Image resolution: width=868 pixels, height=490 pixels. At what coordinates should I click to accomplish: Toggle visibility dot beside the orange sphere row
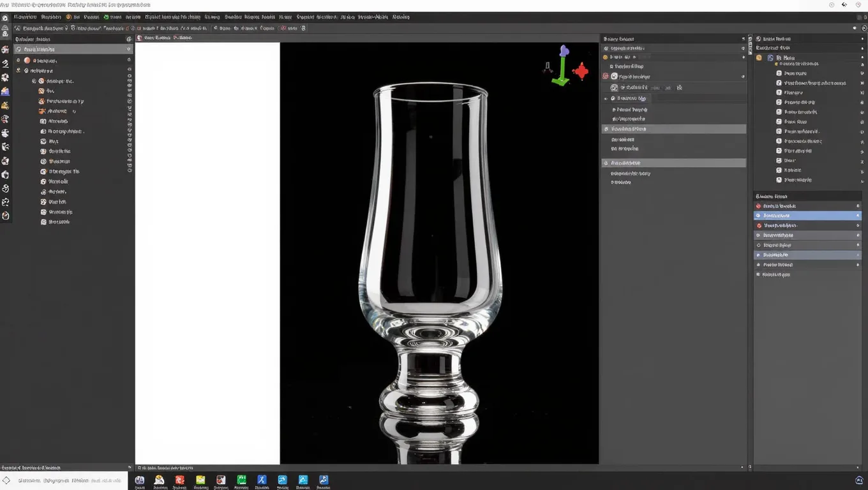pos(129,60)
